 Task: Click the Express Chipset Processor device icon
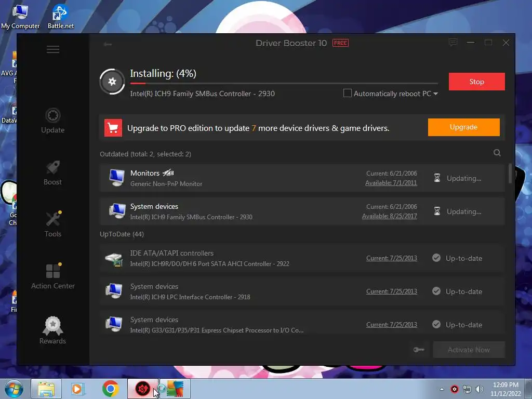coord(114,324)
